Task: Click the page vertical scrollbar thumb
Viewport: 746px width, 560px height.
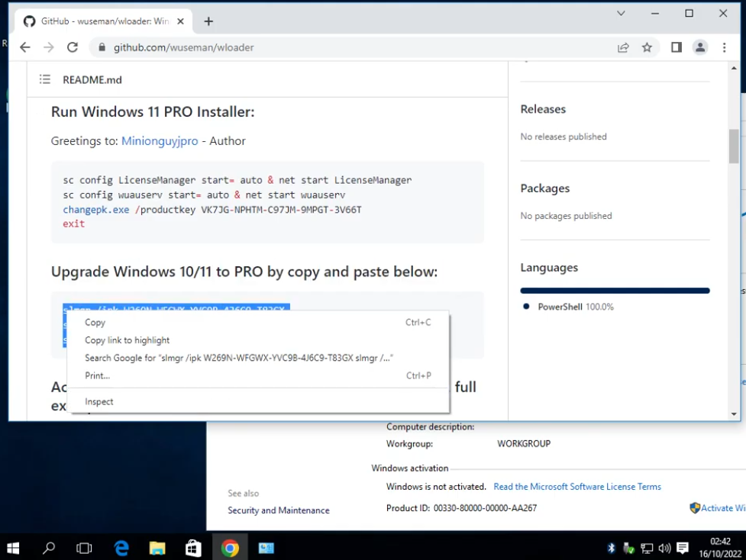Action: [734, 146]
